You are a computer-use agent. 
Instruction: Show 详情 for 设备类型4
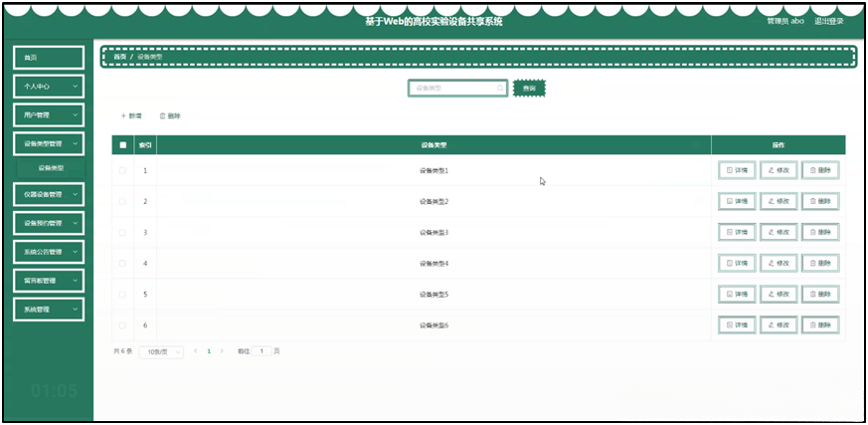[x=737, y=263]
